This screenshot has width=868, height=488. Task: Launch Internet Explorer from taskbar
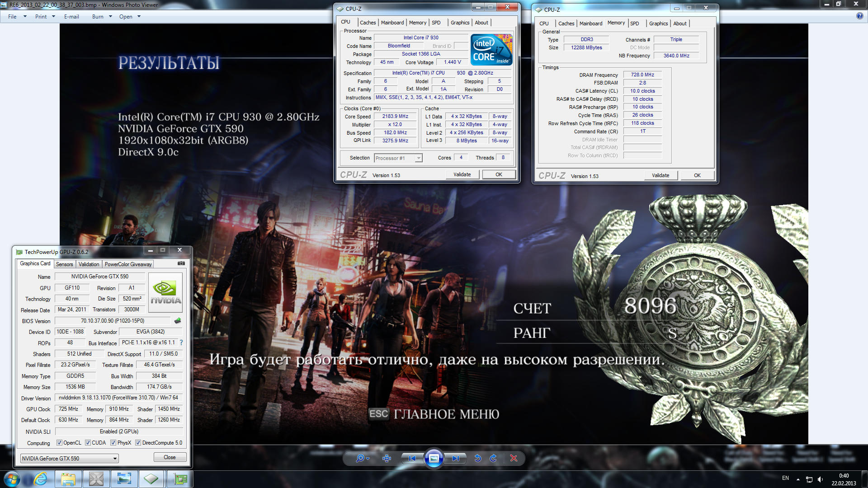pos(41,479)
